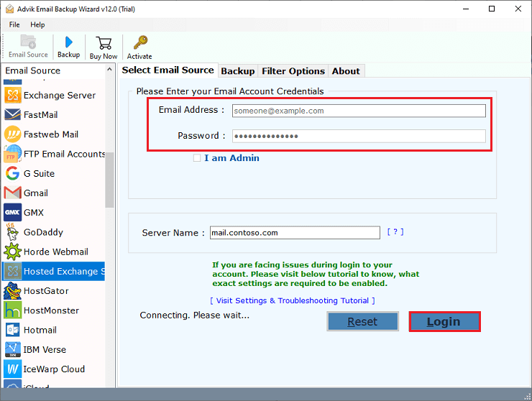Click the Advik app title bar icon
Viewport: 532px width, 401px height.
click(x=10, y=9)
